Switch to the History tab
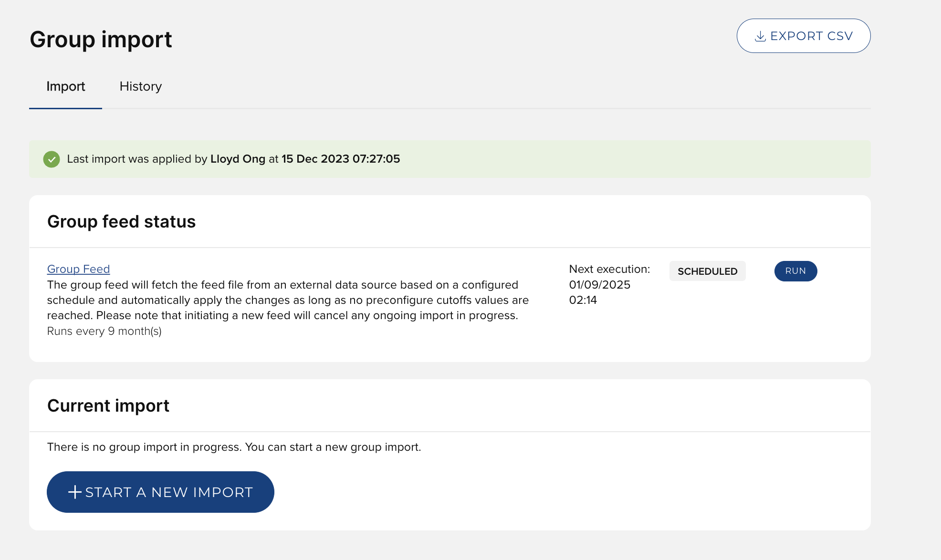The height and width of the screenshot is (560, 941). [x=140, y=86]
